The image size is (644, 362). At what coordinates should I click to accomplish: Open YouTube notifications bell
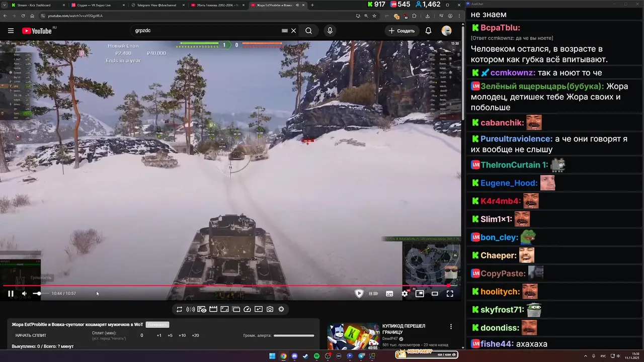tap(428, 31)
